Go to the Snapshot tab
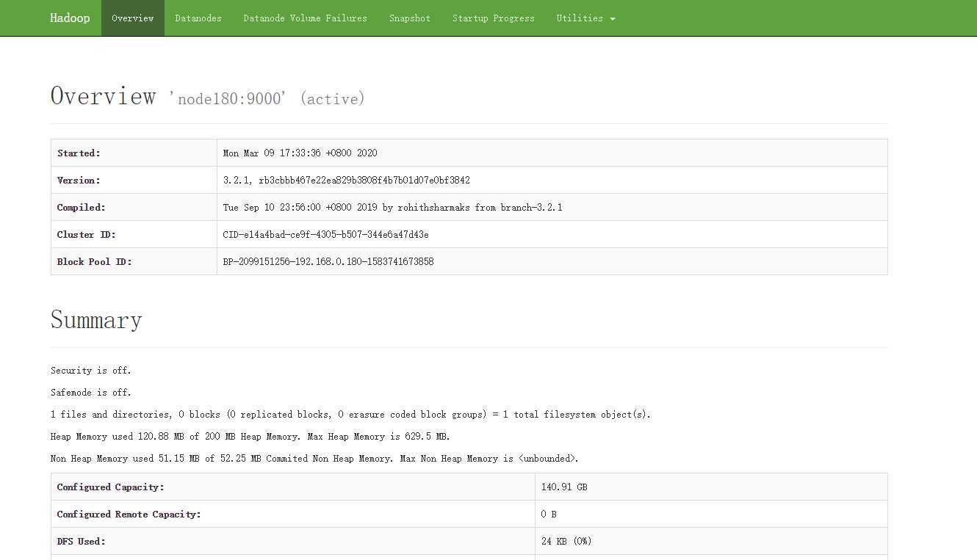This screenshot has width=977, height=560. 410,18
